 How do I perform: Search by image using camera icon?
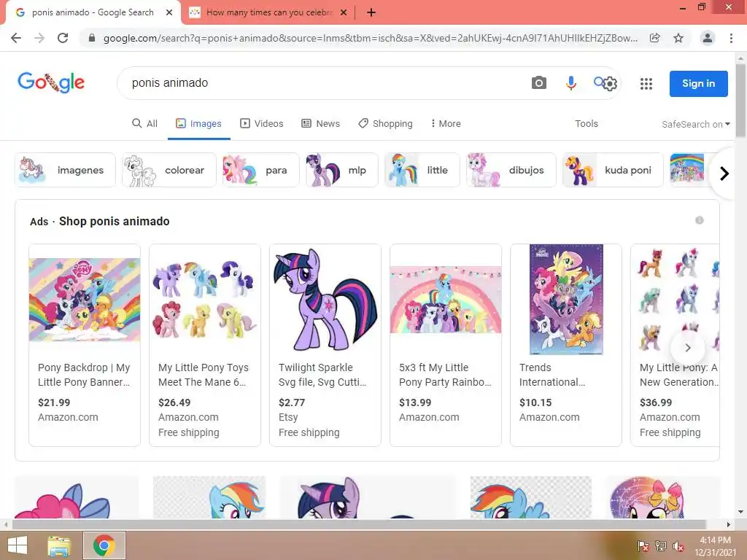coord(539,83)
